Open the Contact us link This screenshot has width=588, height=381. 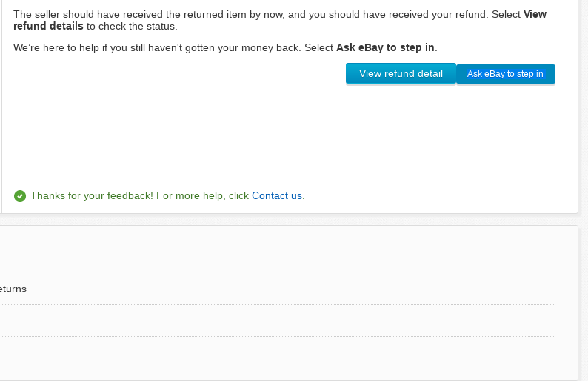[x=277, y=196]
